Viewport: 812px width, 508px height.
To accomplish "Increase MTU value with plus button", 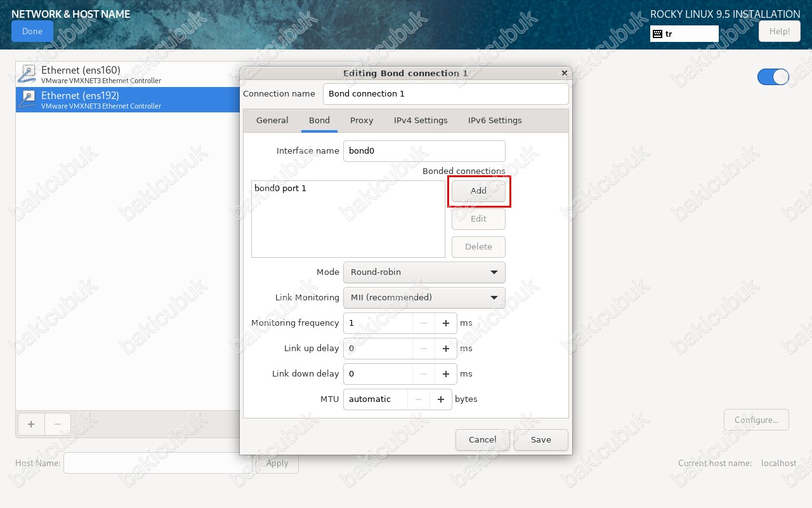I will [x=441, y=399].
